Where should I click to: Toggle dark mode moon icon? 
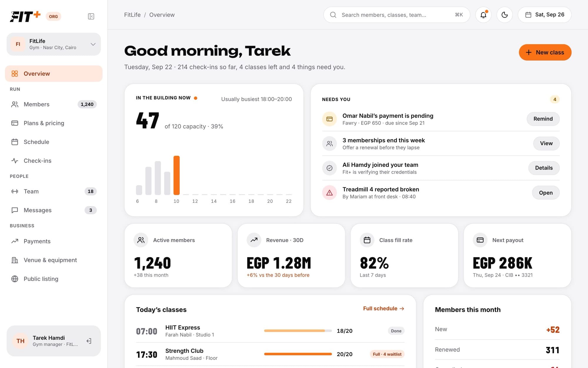pyautogui.click(x=505, y=15)
